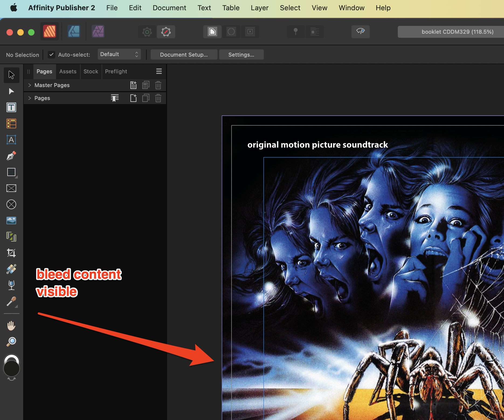
Task: Open the Text menu
Action: (204, 8)
